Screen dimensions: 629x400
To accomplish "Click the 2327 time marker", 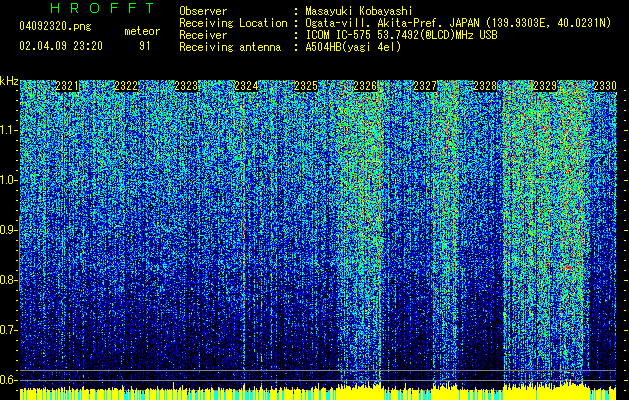I will pos(425,86).
